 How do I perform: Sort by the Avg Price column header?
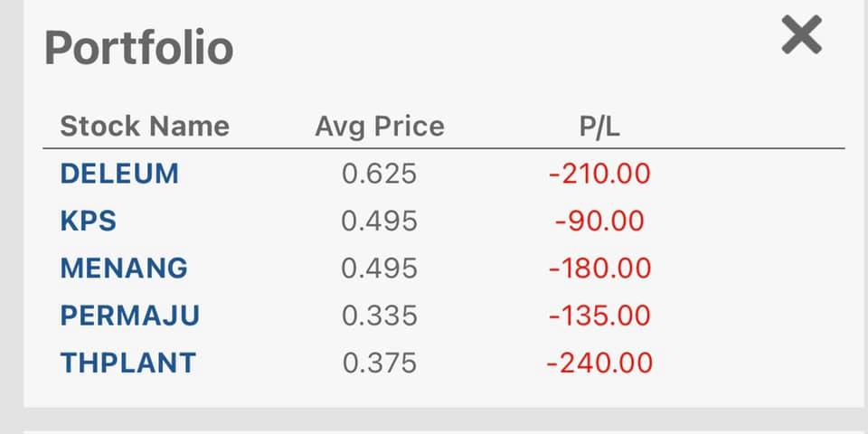pyautogui.click(x=380, y=127)
